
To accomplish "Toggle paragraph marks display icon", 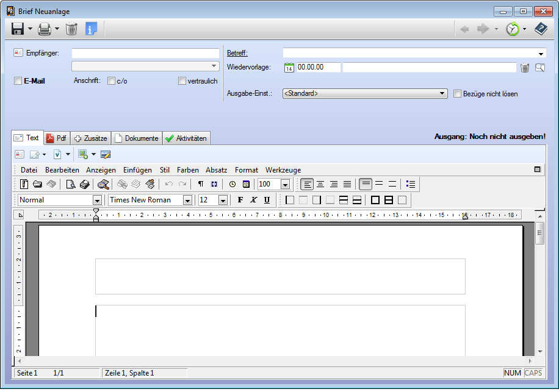I will (x=201, y=184).
